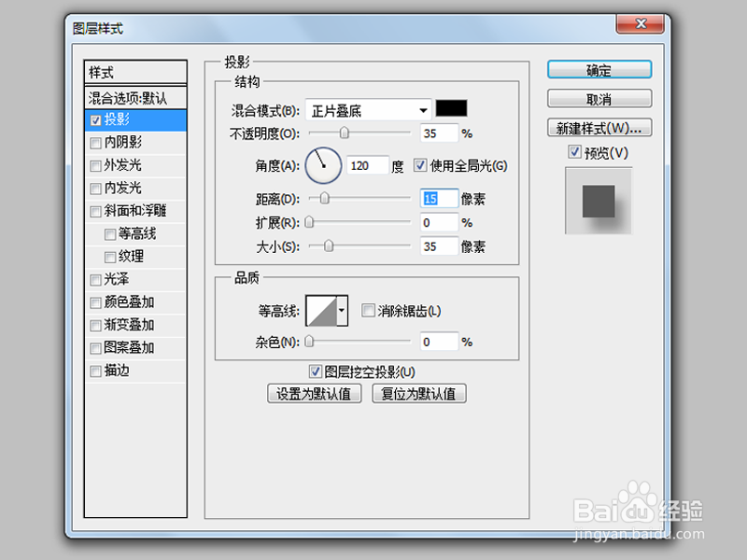Viewport: 747px width, 560px height.
Task: Click the angle dial control
Action: pos(322,164)
